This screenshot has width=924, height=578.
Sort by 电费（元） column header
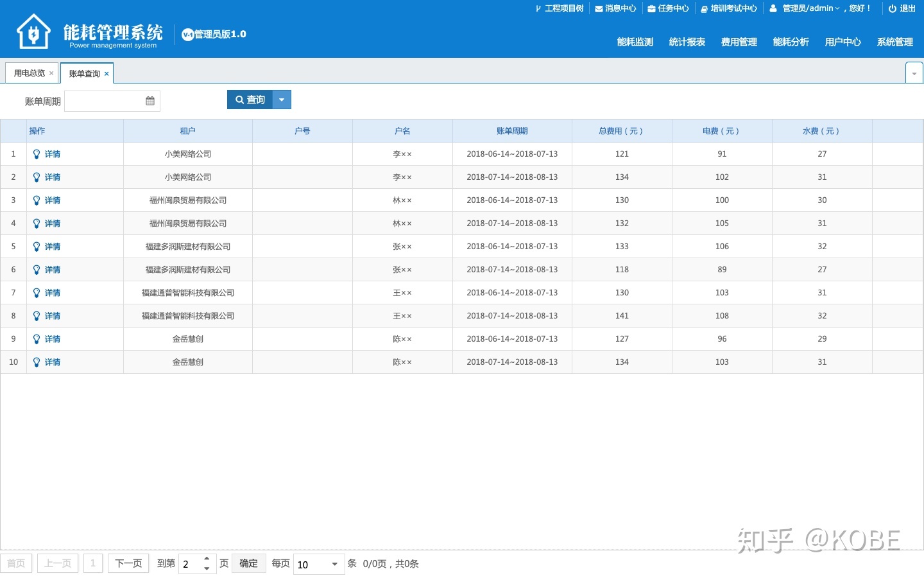coord(722,131)
